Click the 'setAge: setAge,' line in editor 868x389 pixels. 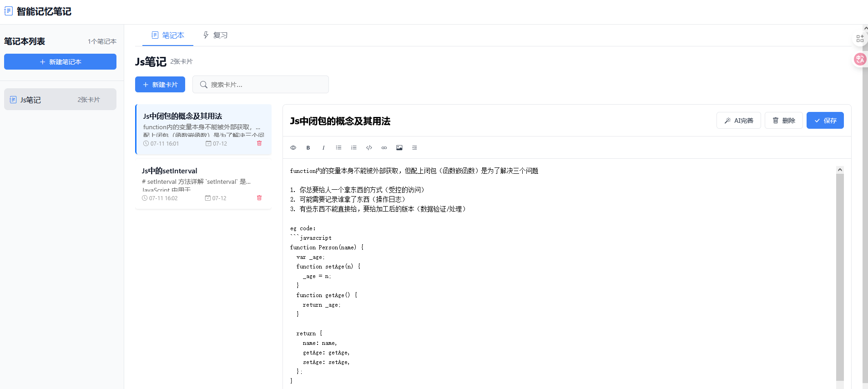point(326,362)
